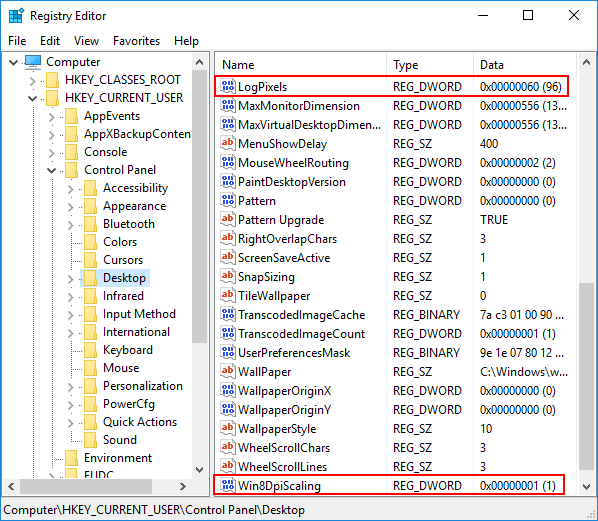Open the Favorites menu

coord(137,41)
